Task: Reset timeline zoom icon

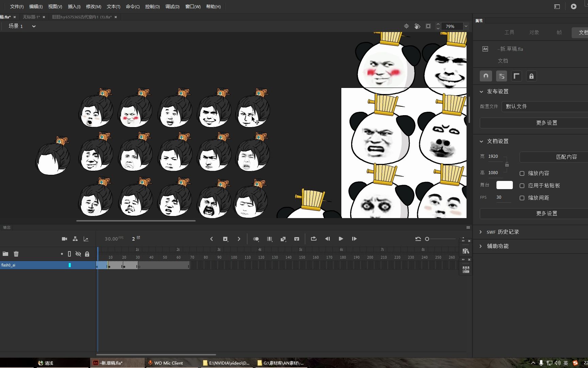Action: click(x=418, y=239)
